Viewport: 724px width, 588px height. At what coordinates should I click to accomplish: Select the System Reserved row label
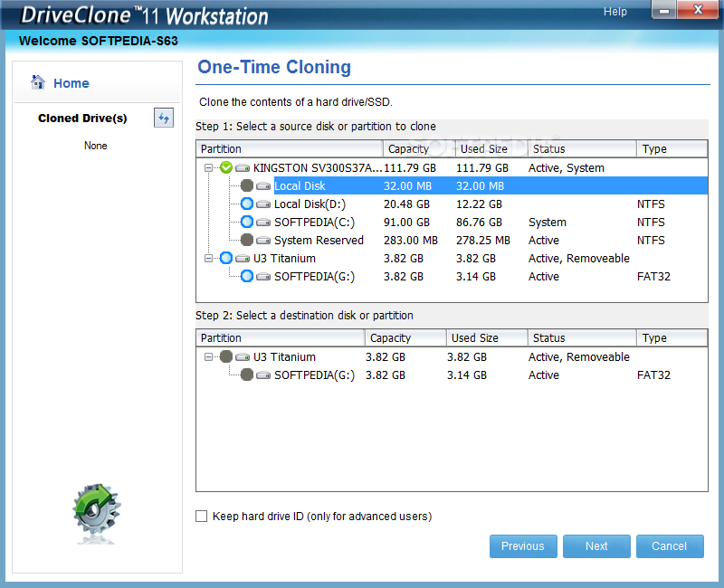point(319,241)
